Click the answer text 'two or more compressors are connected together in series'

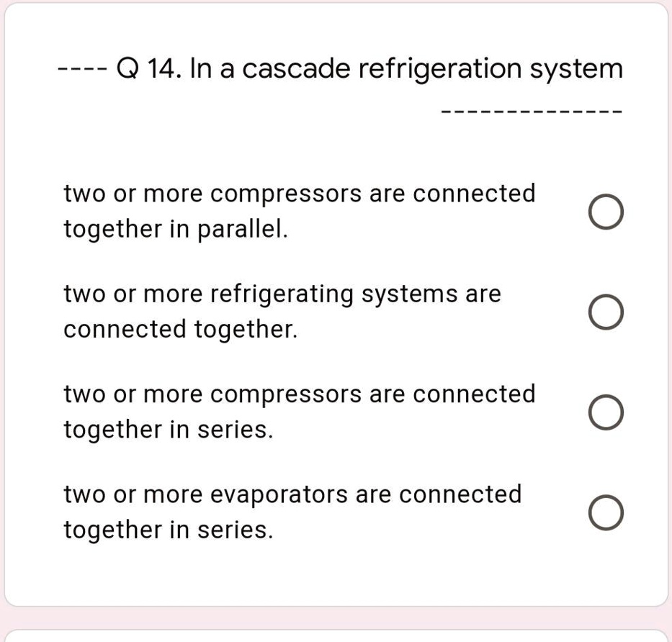click(x=299, y=411)
